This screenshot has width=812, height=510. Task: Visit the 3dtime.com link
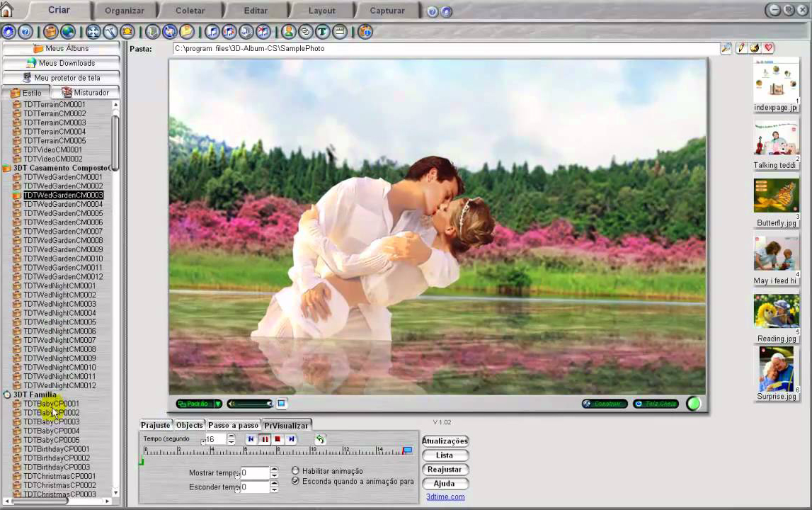(x=445, y=497)
